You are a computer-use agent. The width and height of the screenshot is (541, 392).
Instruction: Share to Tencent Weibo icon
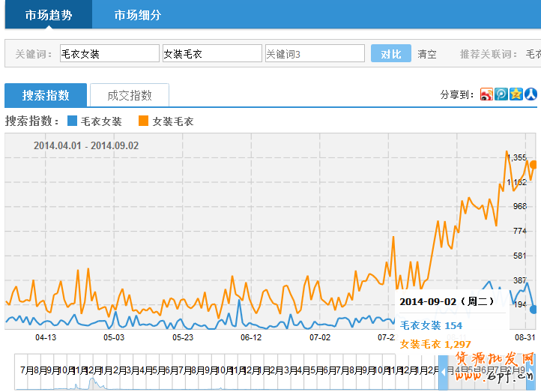pyautogui.click(x=501, y=94)
